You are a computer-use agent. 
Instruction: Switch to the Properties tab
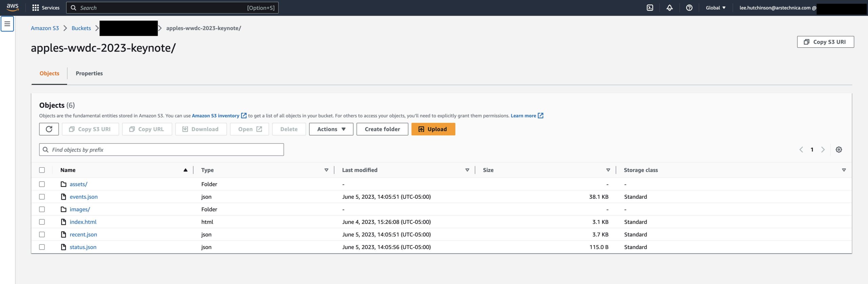pyautogui.click(x=89, y=73)
